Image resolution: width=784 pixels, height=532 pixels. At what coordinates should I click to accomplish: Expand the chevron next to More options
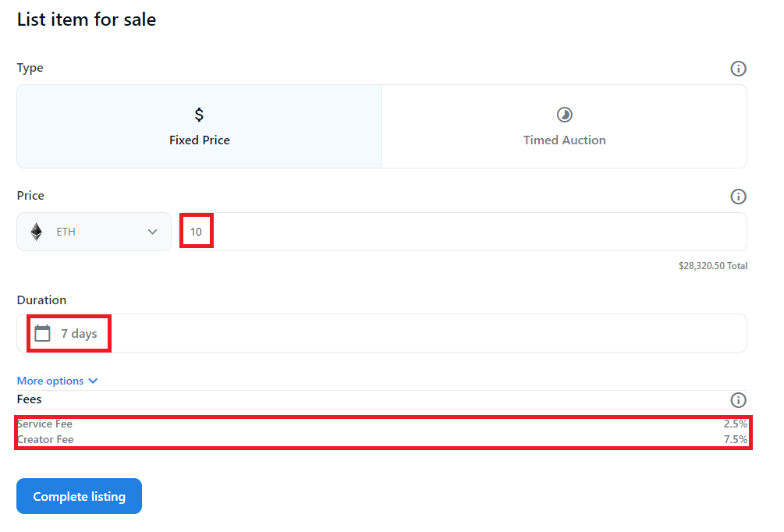[93, 381]
